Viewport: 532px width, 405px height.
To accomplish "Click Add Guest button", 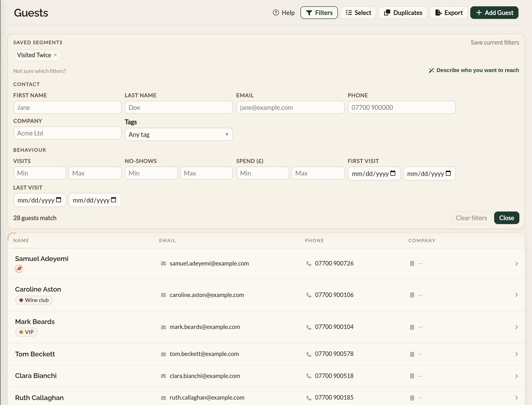I will point(494,13).
